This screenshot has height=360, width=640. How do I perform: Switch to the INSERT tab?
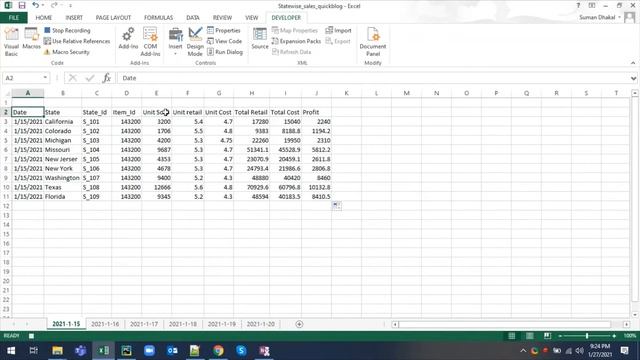tap(74, 18)
